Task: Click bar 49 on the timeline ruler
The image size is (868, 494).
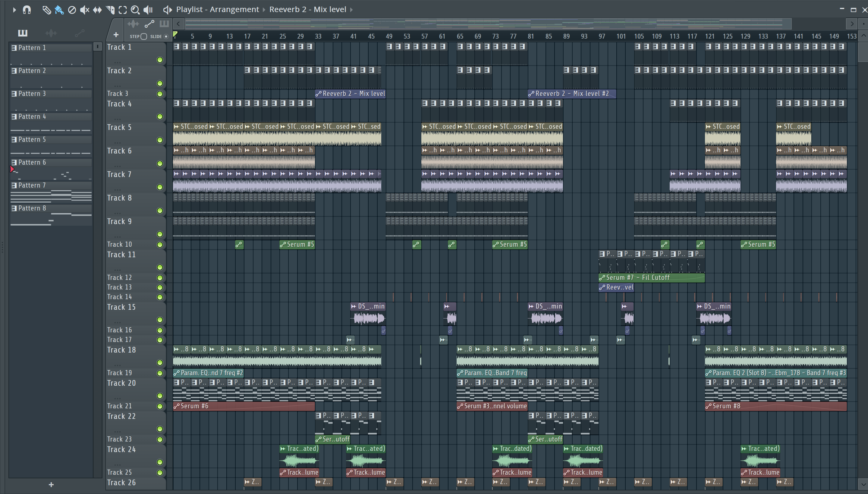Action: (x=389, y=36)
